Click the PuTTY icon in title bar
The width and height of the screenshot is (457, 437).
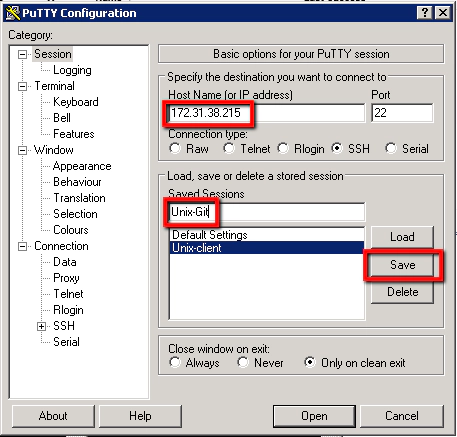[x=13, y=13]
